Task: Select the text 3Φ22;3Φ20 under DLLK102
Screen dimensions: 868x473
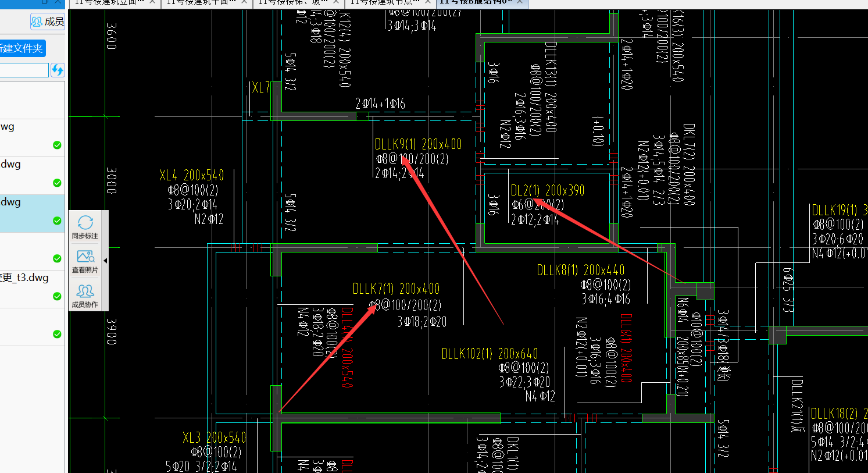Action: (524, 382)
